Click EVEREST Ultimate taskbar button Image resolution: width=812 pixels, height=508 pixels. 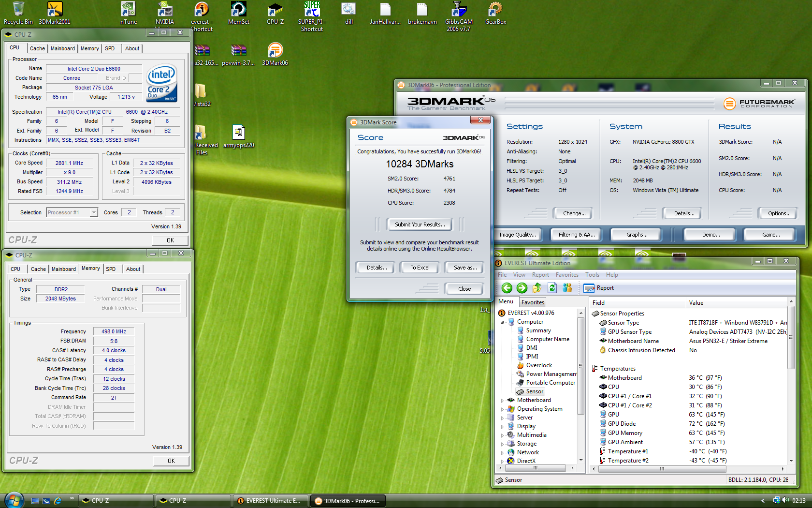[x=270, y=501]
